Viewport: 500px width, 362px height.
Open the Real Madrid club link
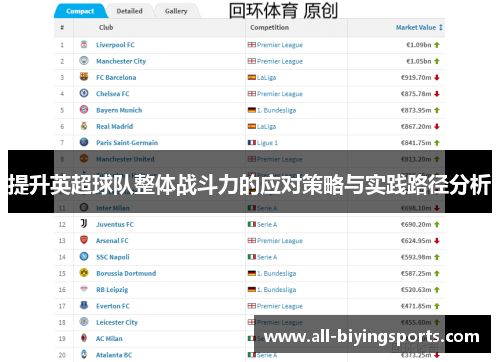(x=114, y=126)
